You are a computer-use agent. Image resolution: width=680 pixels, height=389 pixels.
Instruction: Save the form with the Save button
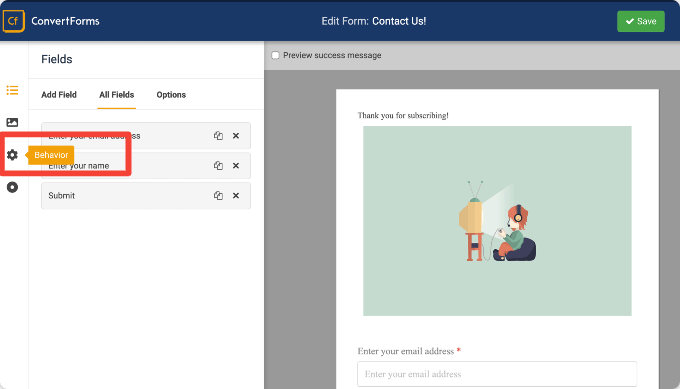(x=641, y=21)
